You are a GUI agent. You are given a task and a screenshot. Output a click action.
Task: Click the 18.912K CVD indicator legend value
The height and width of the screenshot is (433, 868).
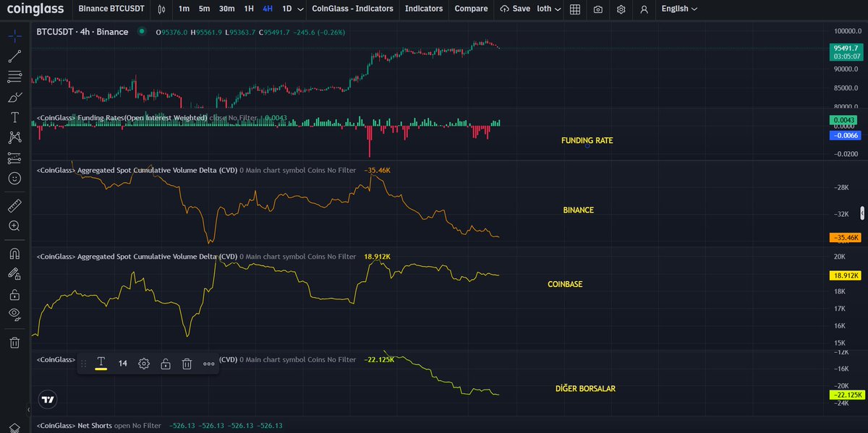click(x=377, y=257)
